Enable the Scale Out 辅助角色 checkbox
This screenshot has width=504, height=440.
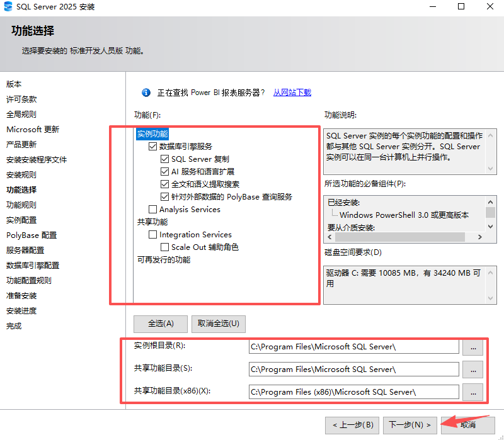[x=164, y=247]
